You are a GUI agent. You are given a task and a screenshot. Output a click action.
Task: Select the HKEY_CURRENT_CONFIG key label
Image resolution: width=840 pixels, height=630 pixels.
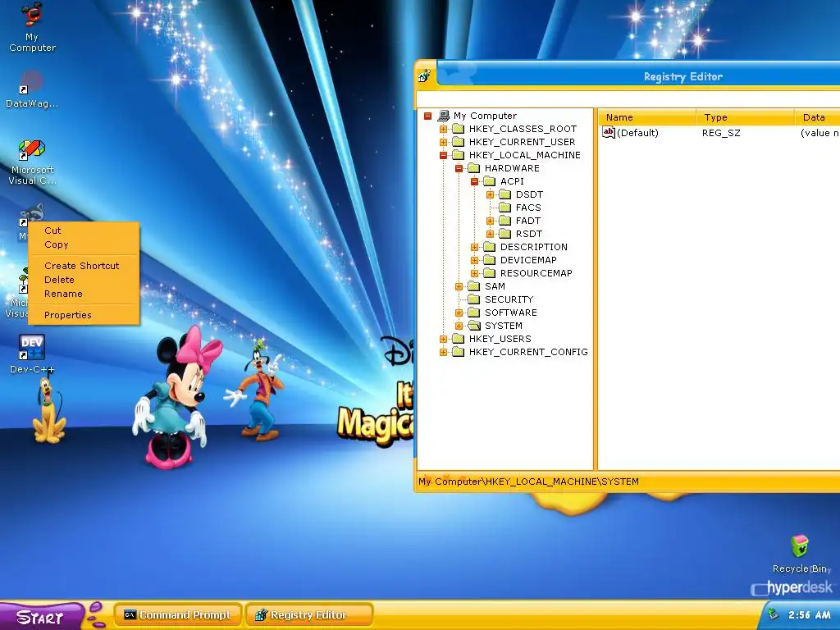click(x=528, y=352)
